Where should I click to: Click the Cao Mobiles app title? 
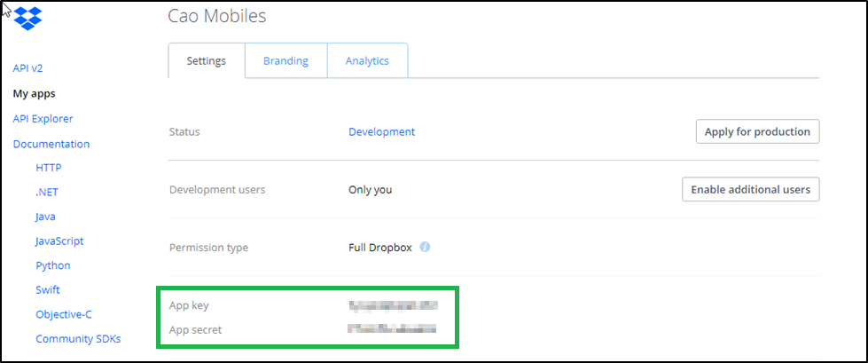coord(217,16)
